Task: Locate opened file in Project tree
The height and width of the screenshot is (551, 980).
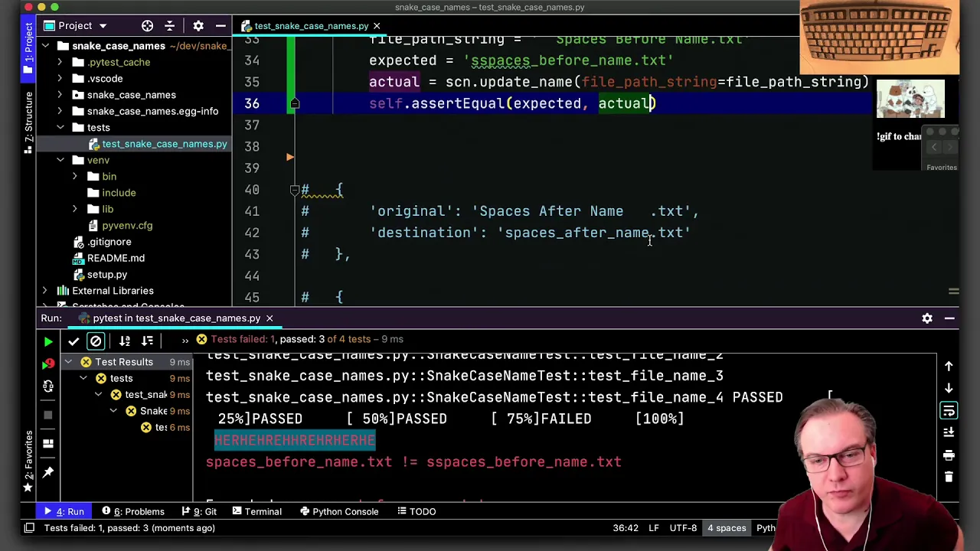Action: [x=147, y=26]
